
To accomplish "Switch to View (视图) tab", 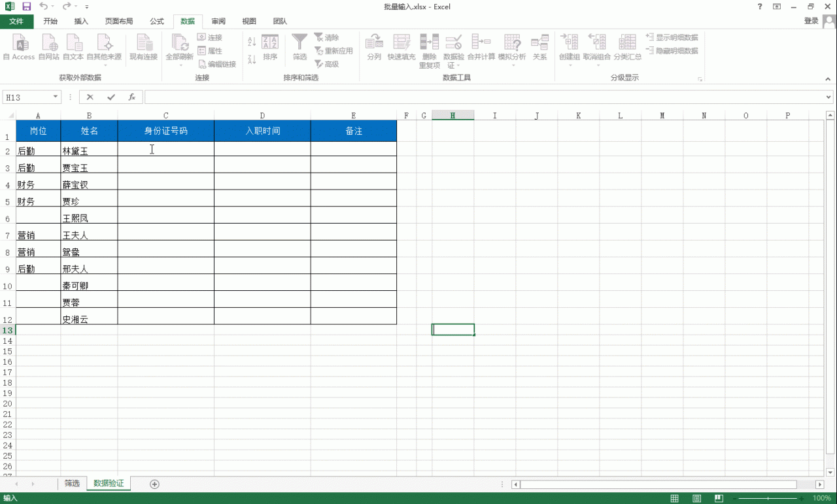I will [249, 22].
